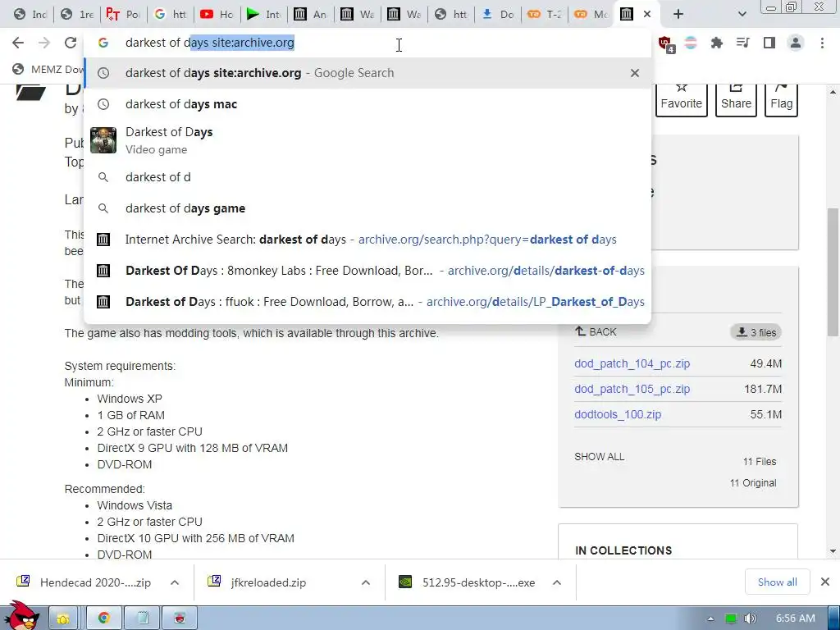Click the browser back arrow
The width and height of the screenshot is (840, 630).
click(x=18, y=43)
